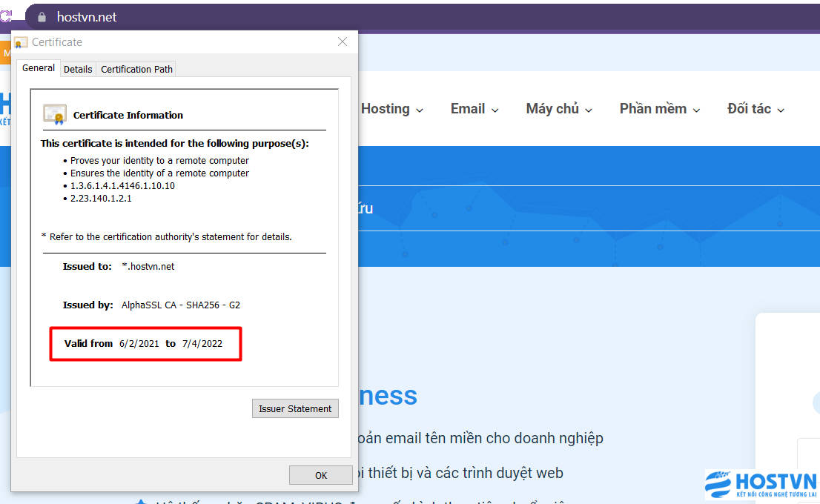Expand the Hosting menu on the website
This screenshot has width=820, height=504.
pyautogui.click(x=391, y=109)
